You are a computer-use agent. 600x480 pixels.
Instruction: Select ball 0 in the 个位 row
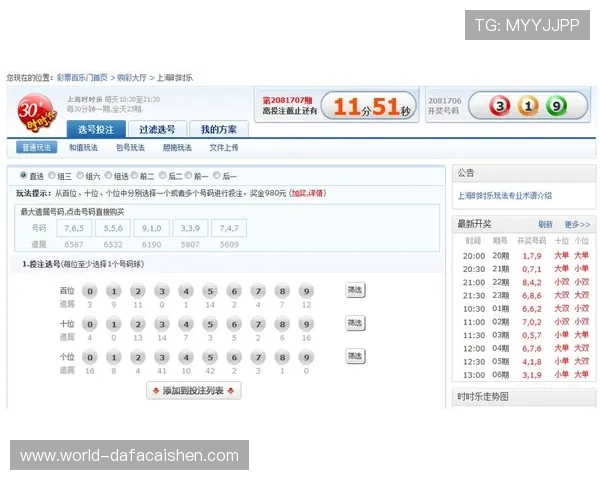pos(90,358)
